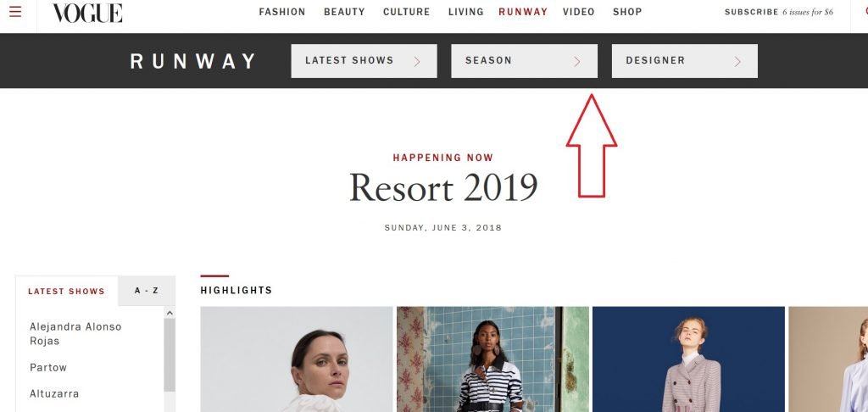Click the Vogue logo
Viewport: 868px width, 412px height.
pos(87,13)
